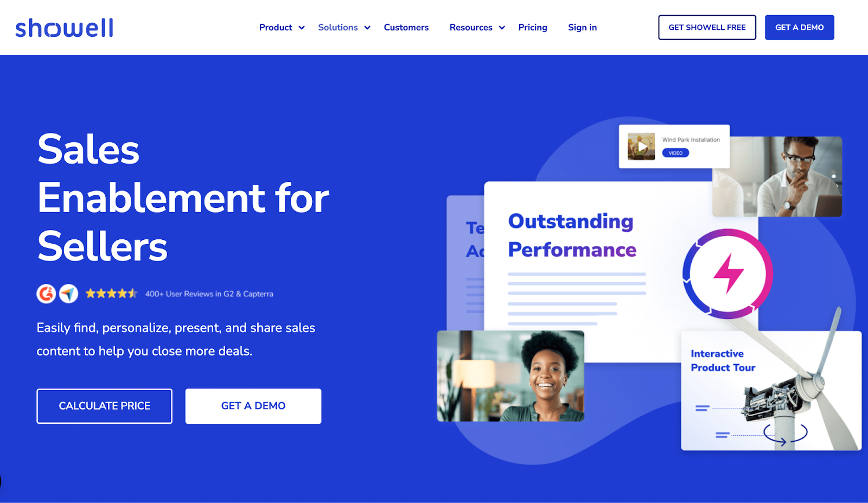This screenshot has height=503, width=868.
Task: Click GET A DEMO in header
Action: [799, 28]
